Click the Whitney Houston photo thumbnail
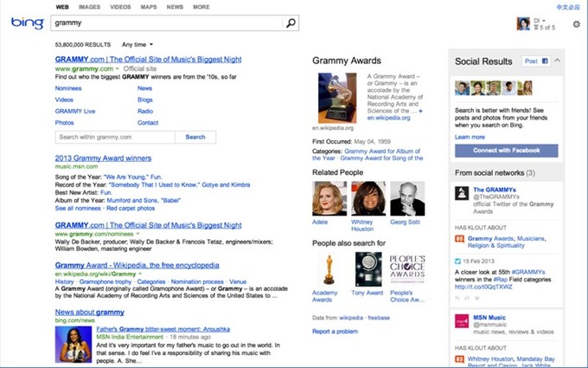Image resolution: width=588 pixels, height=368 pixels. click(368, 198)
